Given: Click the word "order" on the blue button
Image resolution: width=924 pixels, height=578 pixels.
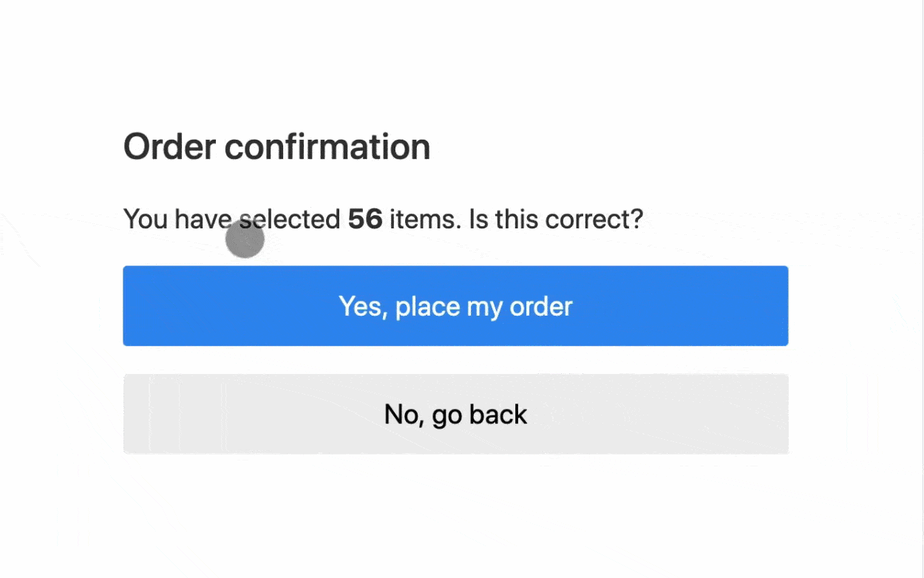Looking at the screenshot, I should [541, 306].
